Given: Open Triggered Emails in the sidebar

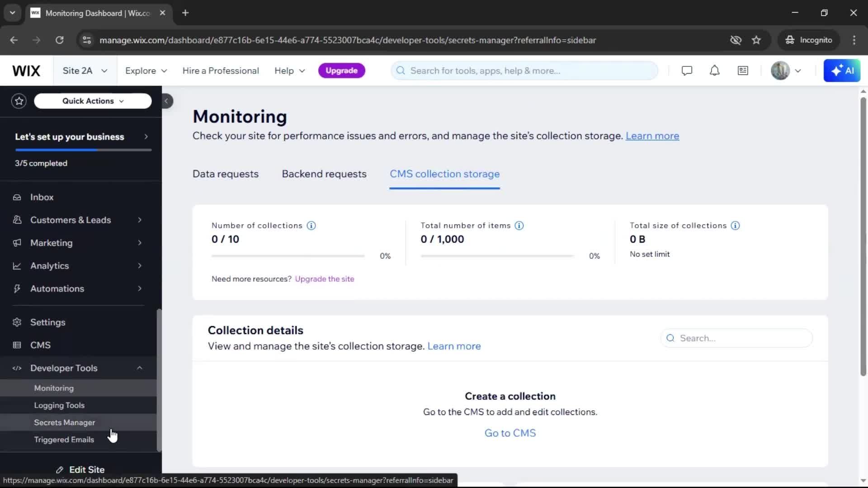Looking at the screenshot, I should [x=78, y=440].
